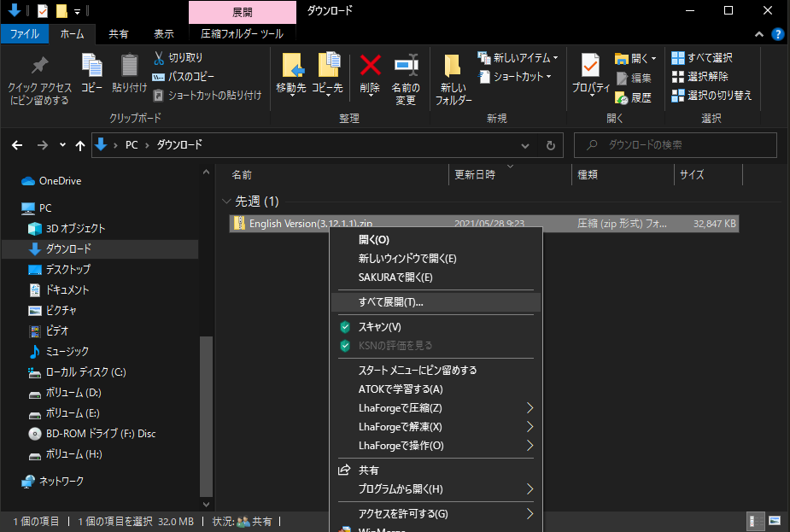The image size is (790, 532).
Task: Click the Cut (切り取り) scissors icon
Action: tap(159, 58)
